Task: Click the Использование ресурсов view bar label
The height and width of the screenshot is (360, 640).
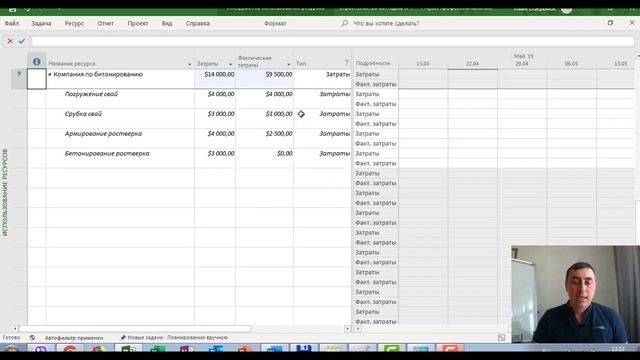Action: tap(5, 192)
